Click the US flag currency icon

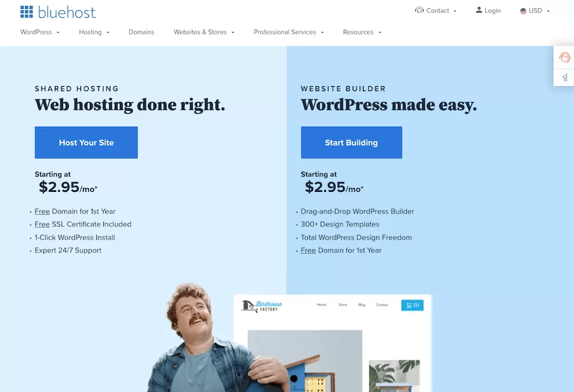[523, 11]
